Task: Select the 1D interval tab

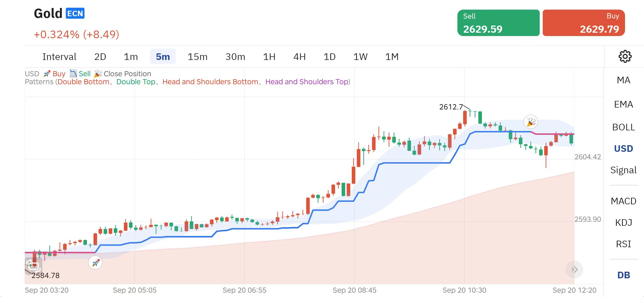Action: click(329, 57)
